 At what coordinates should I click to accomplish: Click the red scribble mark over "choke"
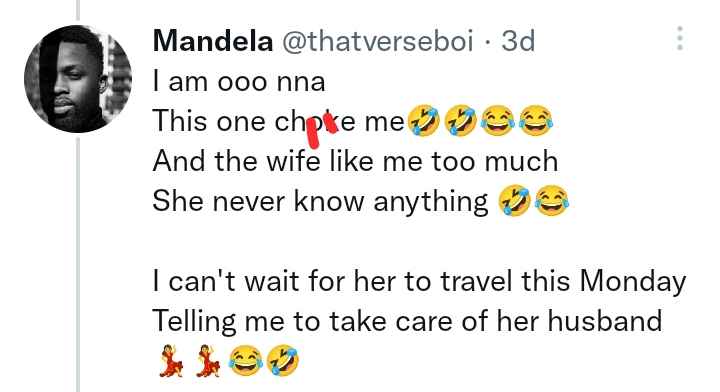pyautogui.click(x=321, y=129)
